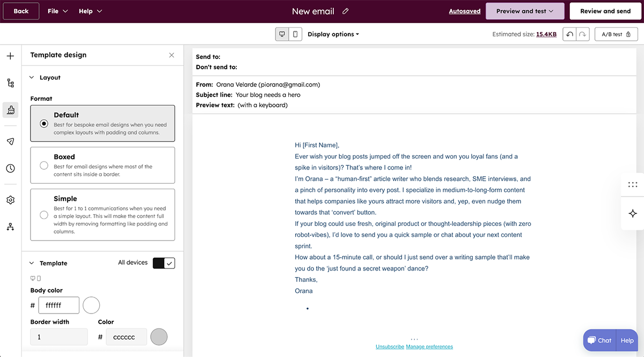This screenshot has width=644, height=357.
Task: Open the settings gear in sidebar
Action: coord(10,199)
